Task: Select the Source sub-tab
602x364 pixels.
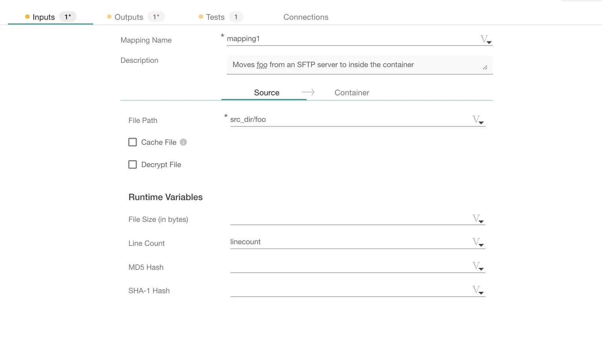Action: coord(266,93)
